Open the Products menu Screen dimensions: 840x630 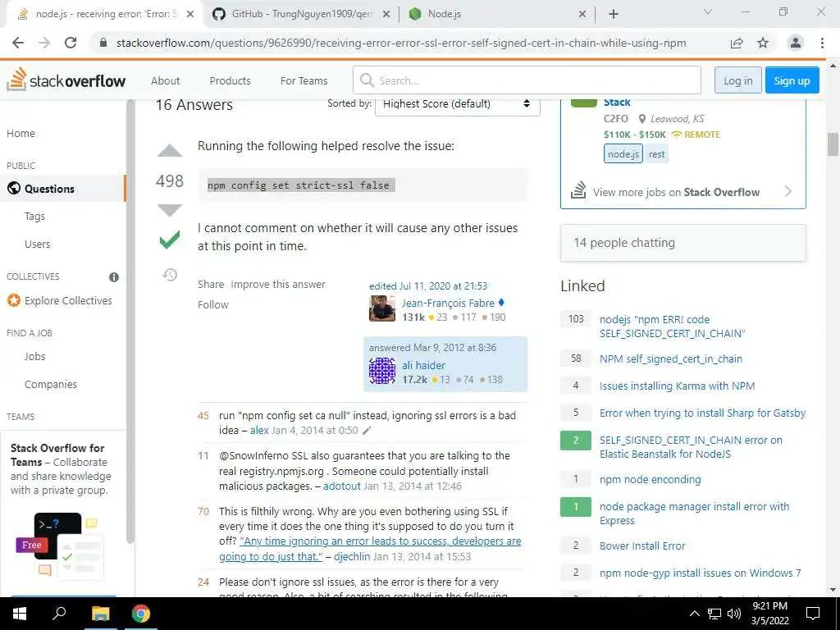(230, 80)
